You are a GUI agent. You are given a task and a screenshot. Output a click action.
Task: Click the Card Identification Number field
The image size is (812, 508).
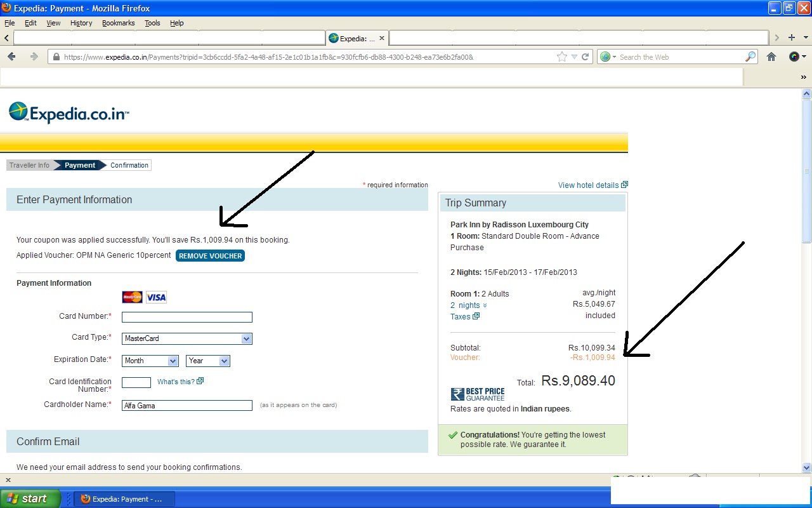point(136,382)
